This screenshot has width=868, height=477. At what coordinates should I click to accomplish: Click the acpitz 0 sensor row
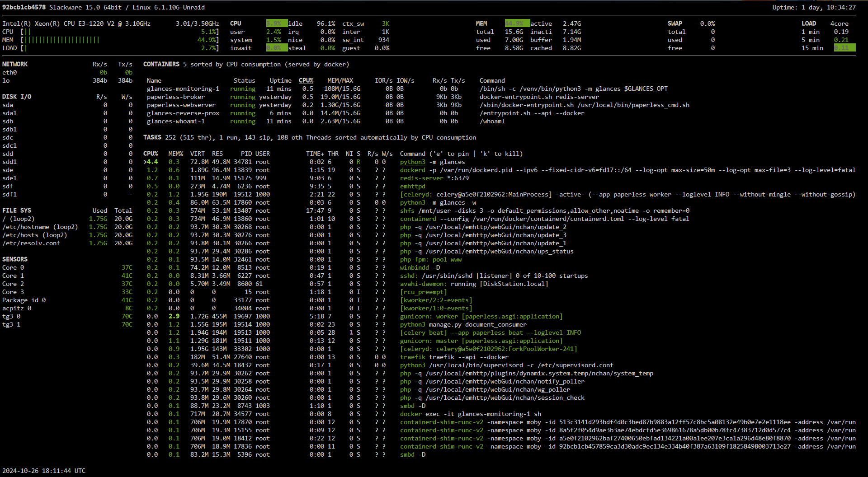67,308
